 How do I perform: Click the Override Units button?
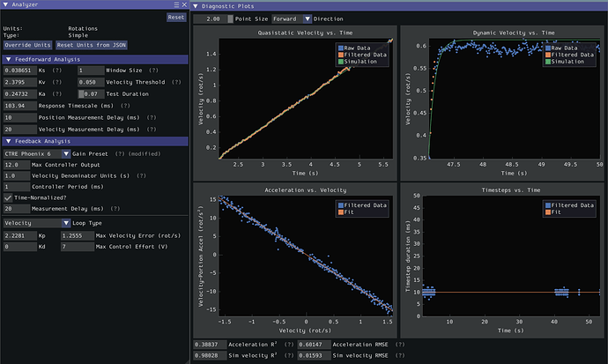click(x=27, y=45)
